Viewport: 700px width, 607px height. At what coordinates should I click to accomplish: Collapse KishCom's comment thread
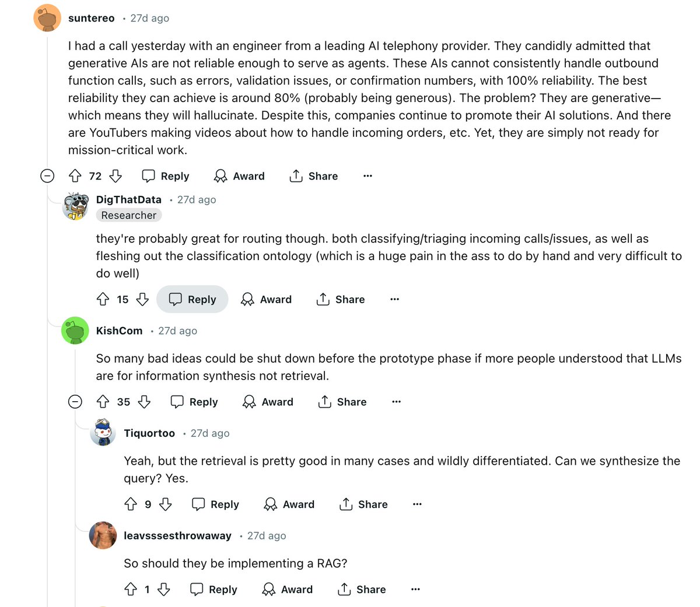tap(75, 402)
